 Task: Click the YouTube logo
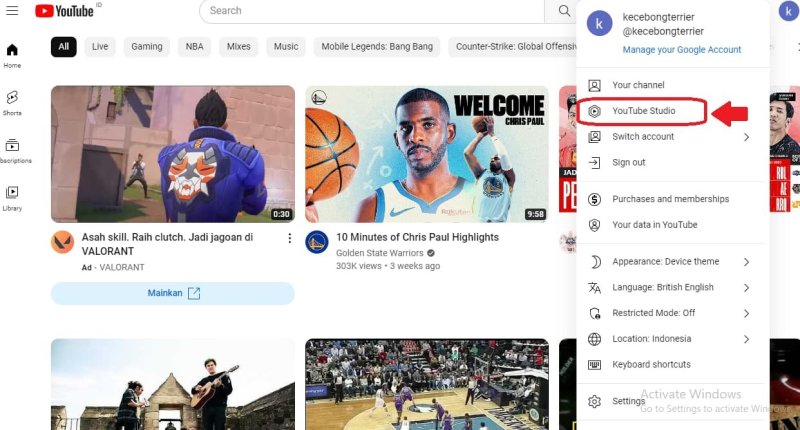point(64,11)
